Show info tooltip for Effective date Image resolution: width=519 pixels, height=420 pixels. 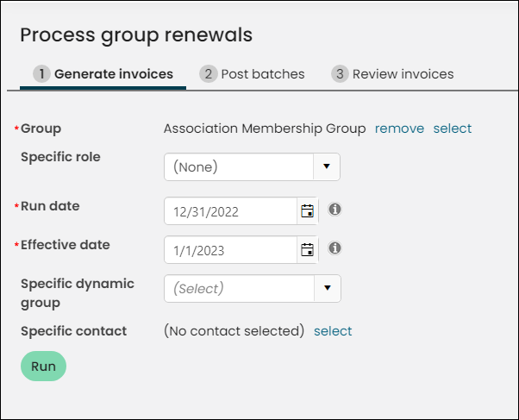[x=335, y=248]
